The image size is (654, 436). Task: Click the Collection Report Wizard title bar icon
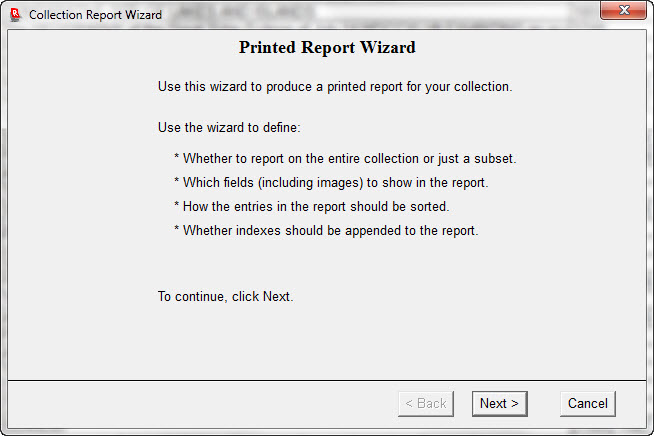(x=15, y=14)
